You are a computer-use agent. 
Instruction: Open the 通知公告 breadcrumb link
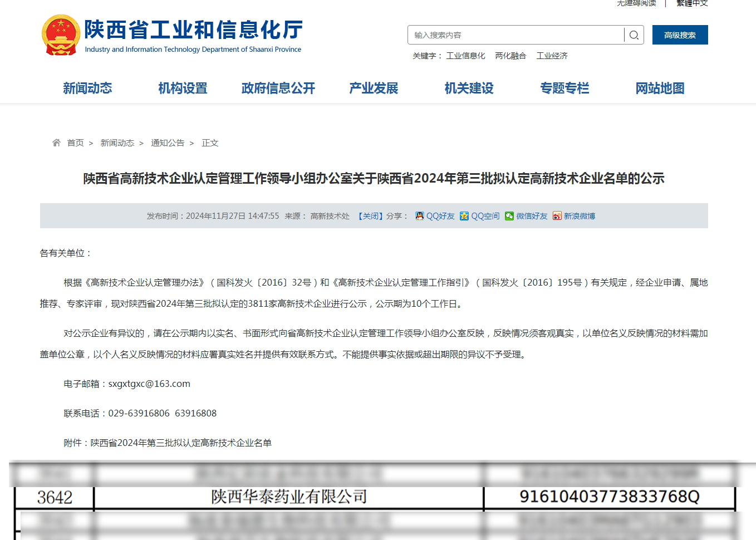[x=168, y=143]
